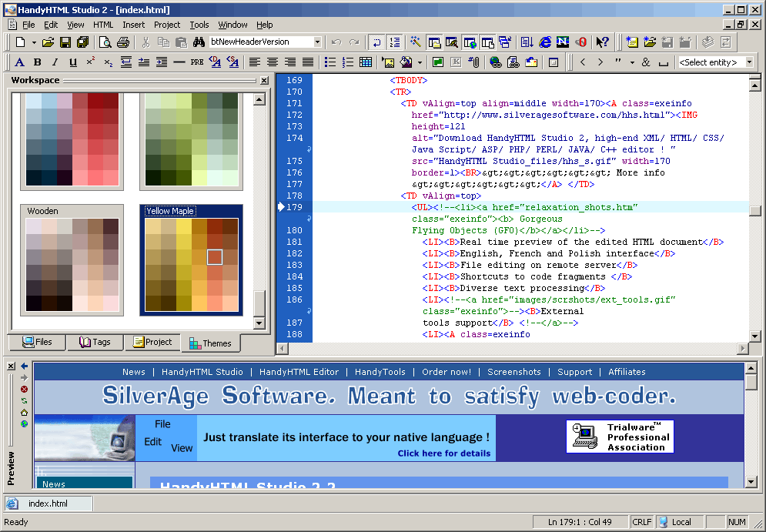Open the File menu

28,25
